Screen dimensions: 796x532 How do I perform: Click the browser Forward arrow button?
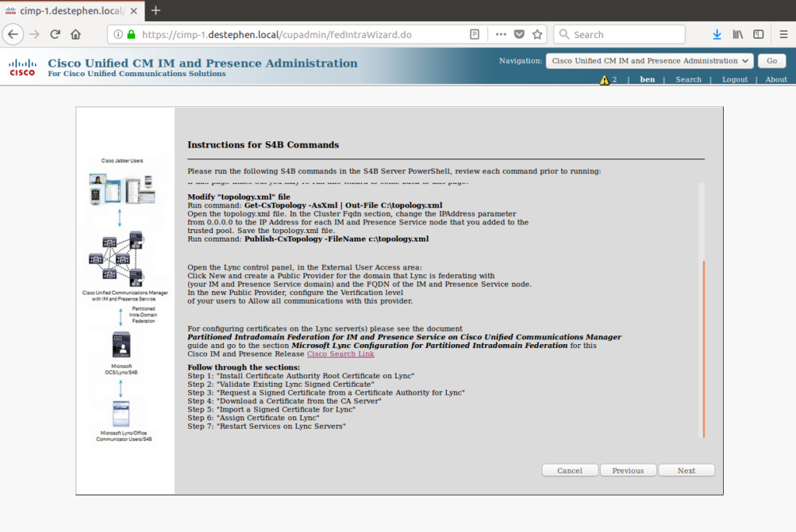pyautogui.click(x=34, y=34)
